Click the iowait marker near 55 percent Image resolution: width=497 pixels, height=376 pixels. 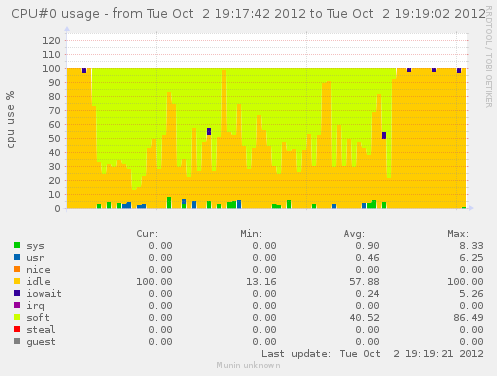(x=209, y=131)
